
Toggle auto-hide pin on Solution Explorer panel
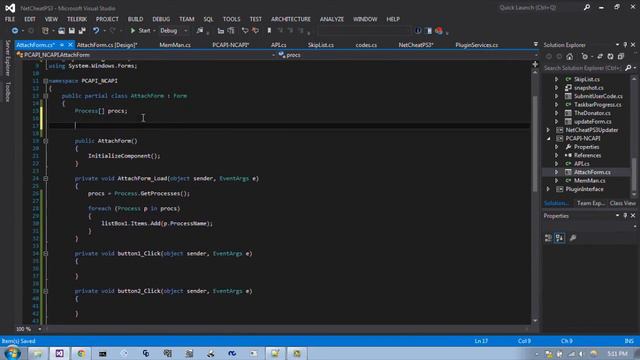(625, 44)
